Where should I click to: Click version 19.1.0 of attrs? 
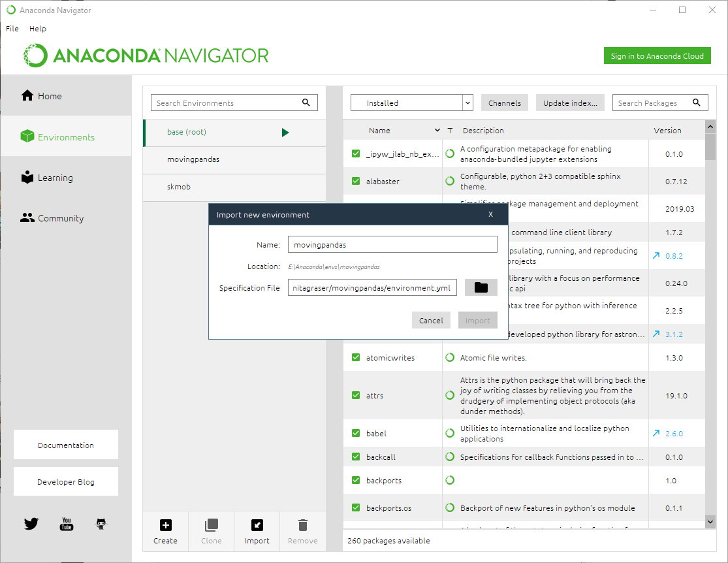pos(676,395)
